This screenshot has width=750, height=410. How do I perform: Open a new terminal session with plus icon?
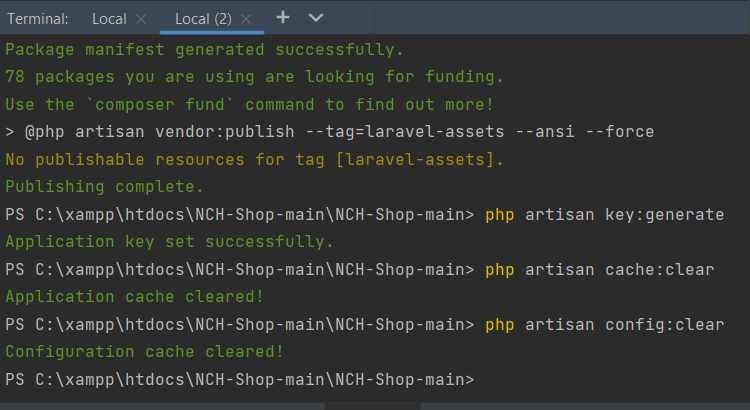point(283,18)
